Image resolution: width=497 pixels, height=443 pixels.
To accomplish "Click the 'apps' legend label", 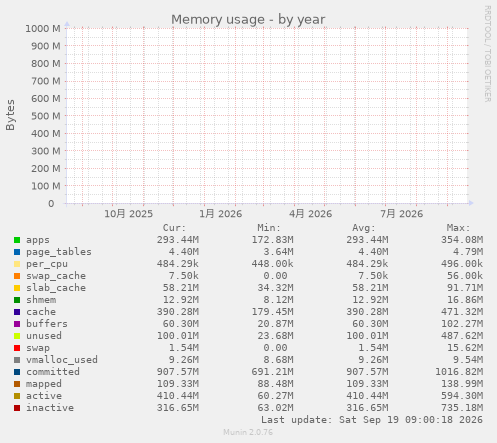I will pyautogui.click(x=38, y=240).
